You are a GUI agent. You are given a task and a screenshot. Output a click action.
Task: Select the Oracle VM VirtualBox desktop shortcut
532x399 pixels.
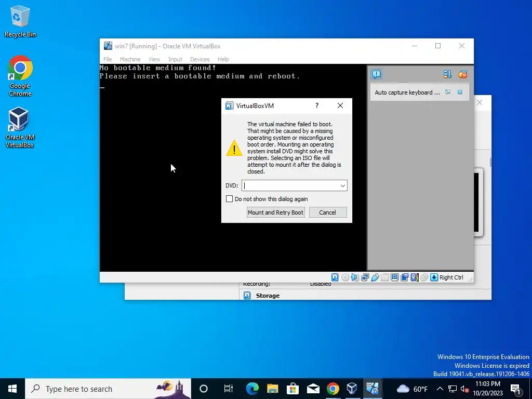[x=20, y=128]
